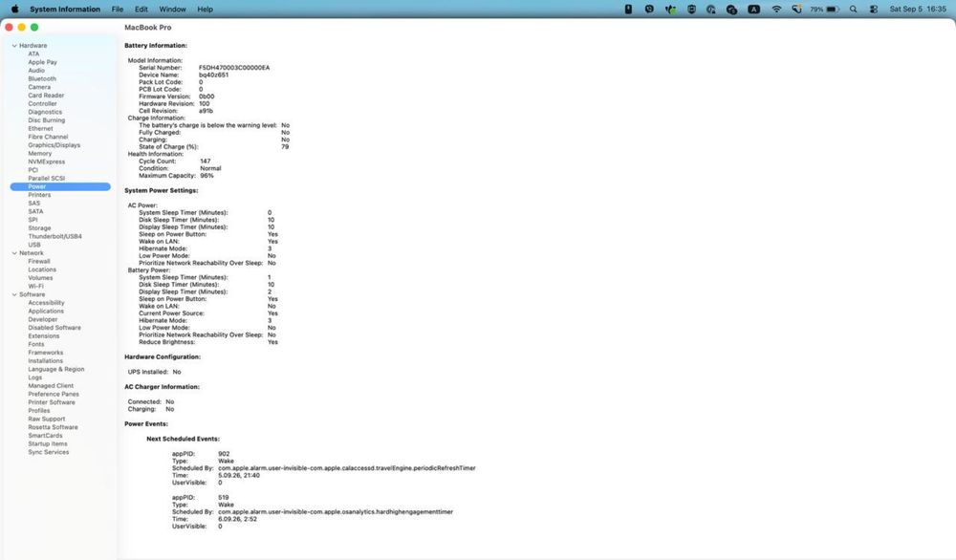
Task: Click the date and time in menu bar
Action: click(918, 10)
